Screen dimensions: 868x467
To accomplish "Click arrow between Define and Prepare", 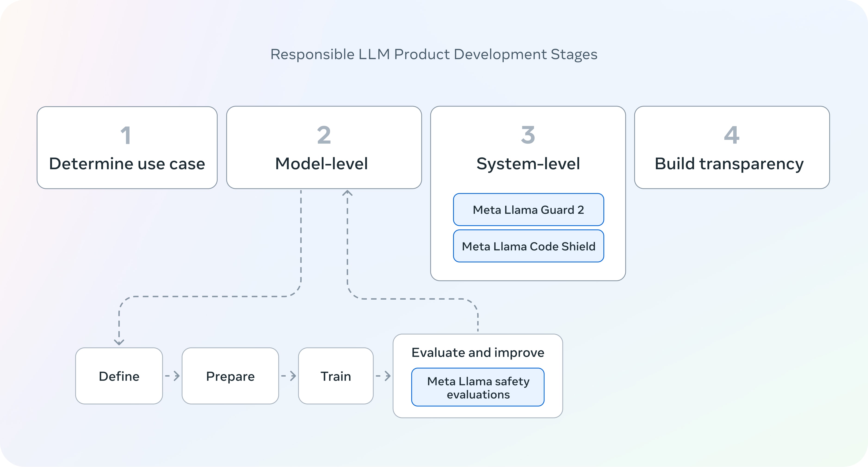I will (173, 376).
